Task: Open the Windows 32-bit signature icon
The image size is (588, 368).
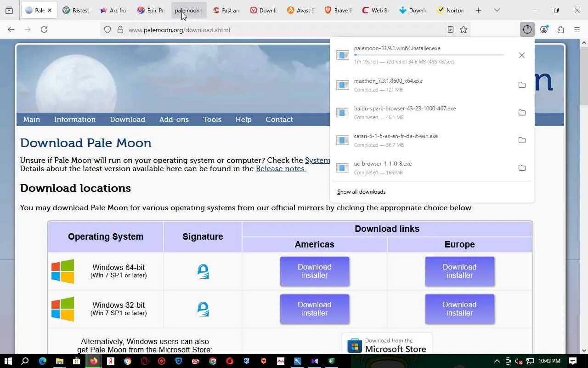Action: 203,309
